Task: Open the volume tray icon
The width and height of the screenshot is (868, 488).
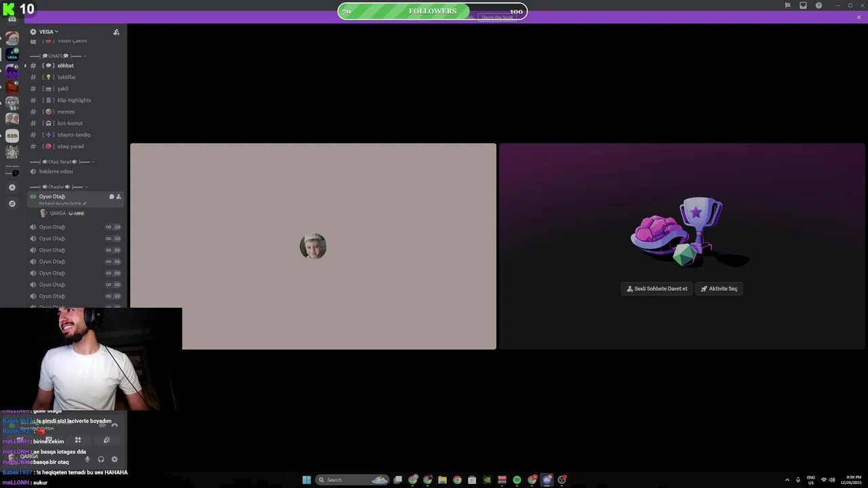Action: click(x=832, y=480)
